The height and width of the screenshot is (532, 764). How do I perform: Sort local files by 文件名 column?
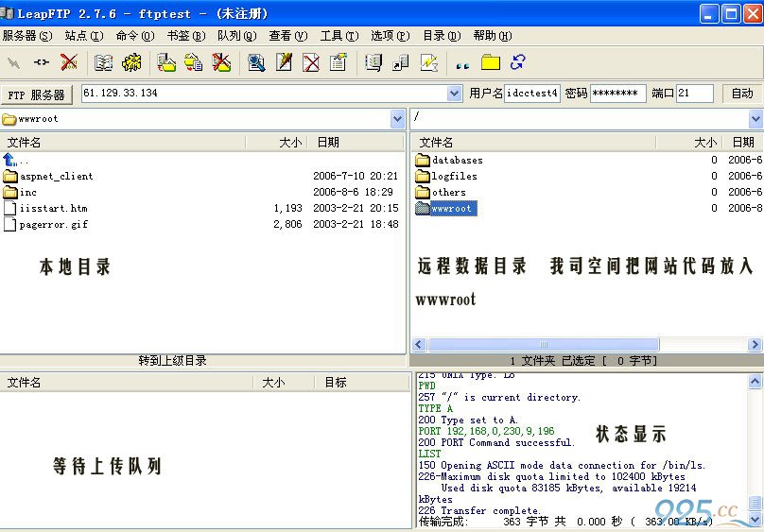123,142
